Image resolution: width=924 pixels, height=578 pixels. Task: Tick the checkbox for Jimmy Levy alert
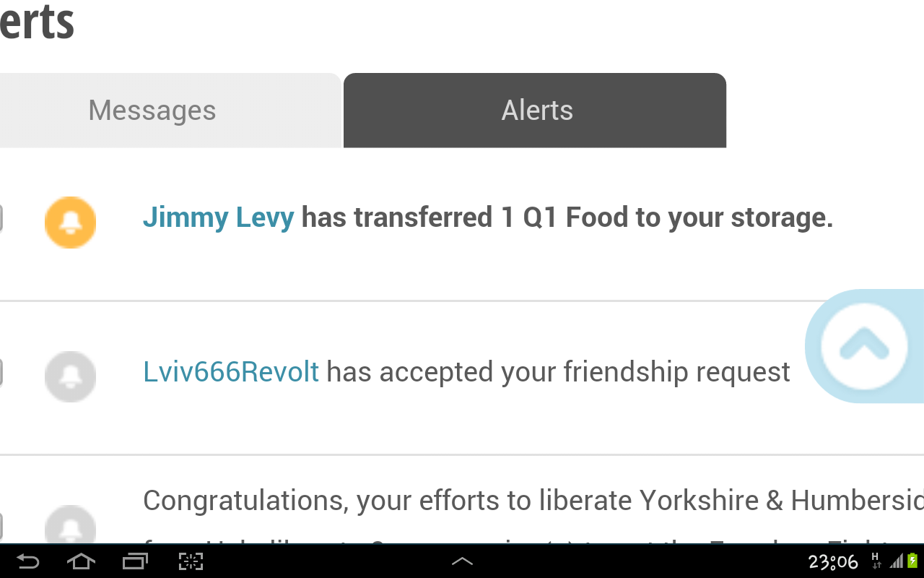(1, 218)
